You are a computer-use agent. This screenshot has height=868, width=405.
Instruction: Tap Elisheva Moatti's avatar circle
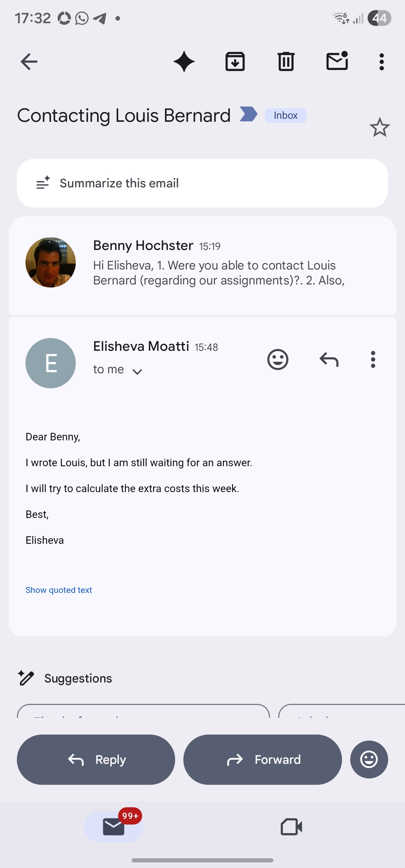click(x=51, y=363)
